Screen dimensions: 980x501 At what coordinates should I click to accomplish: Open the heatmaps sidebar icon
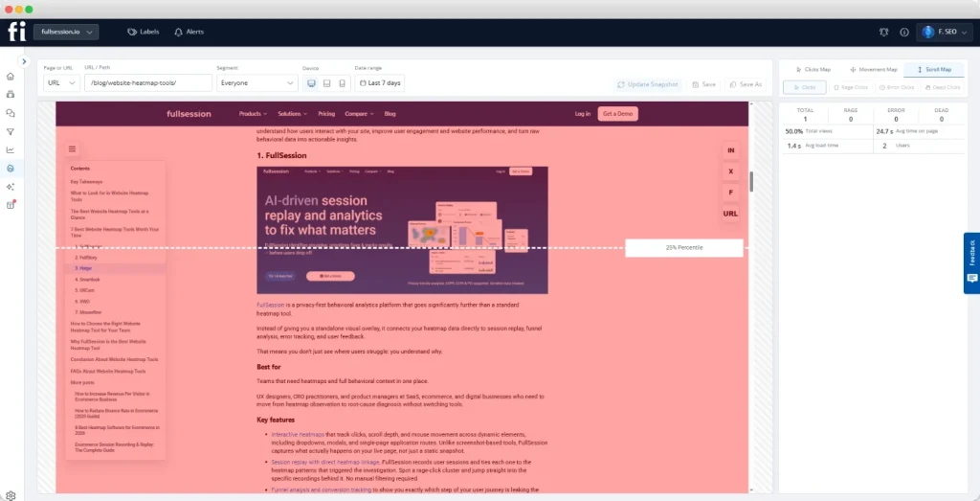point(10,169)
